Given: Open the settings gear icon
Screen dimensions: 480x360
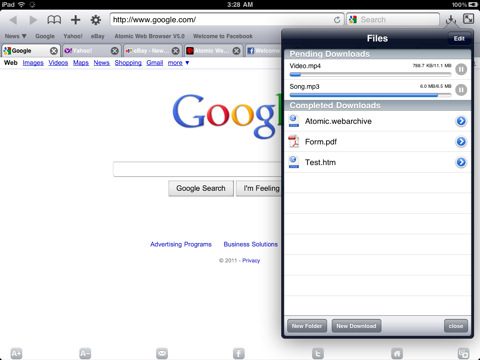Looking at the screenshot, I should pyautogui.click(x=96, y=20).
